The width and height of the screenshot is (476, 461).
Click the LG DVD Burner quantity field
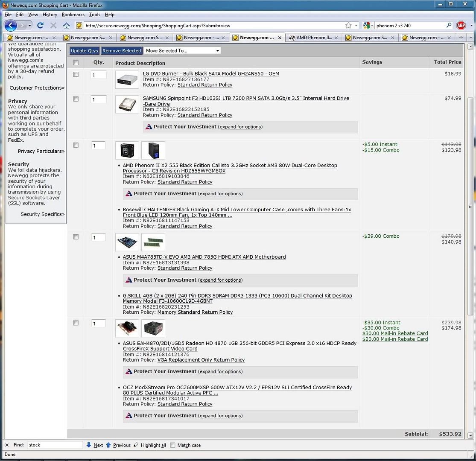tap(99, 75)
